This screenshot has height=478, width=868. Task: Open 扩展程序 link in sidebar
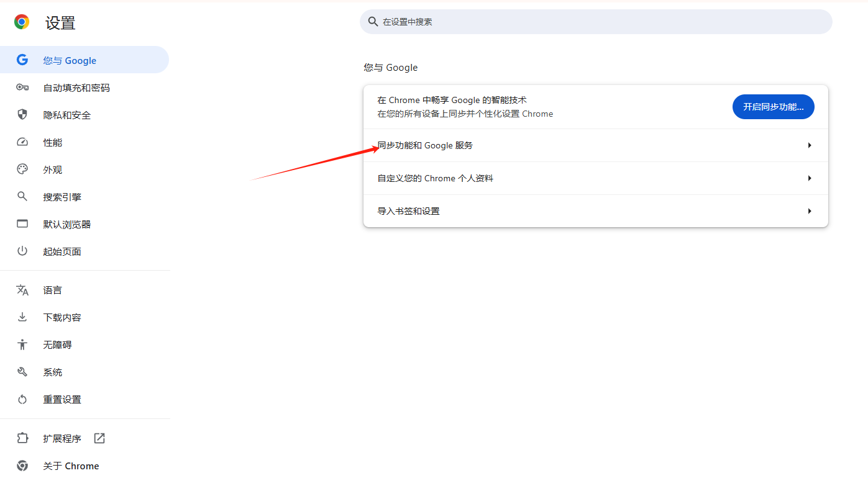(x=85, y=438)
